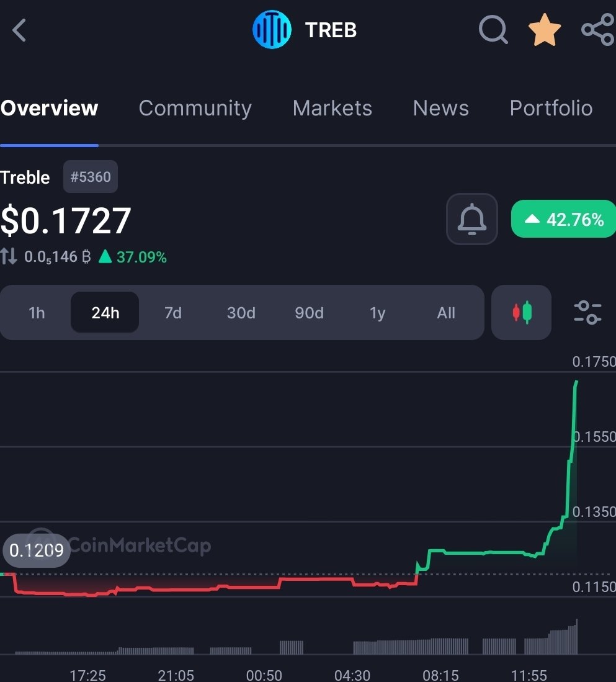616x682 pixels.
Task: Tap the 0.1209 price marker label
Action: click(x=37, y=550)
